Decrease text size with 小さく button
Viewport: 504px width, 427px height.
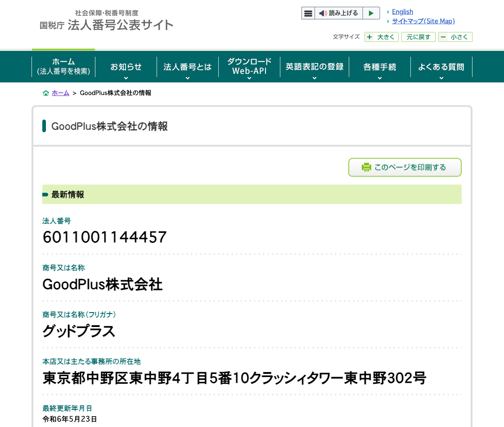[455, 37]
